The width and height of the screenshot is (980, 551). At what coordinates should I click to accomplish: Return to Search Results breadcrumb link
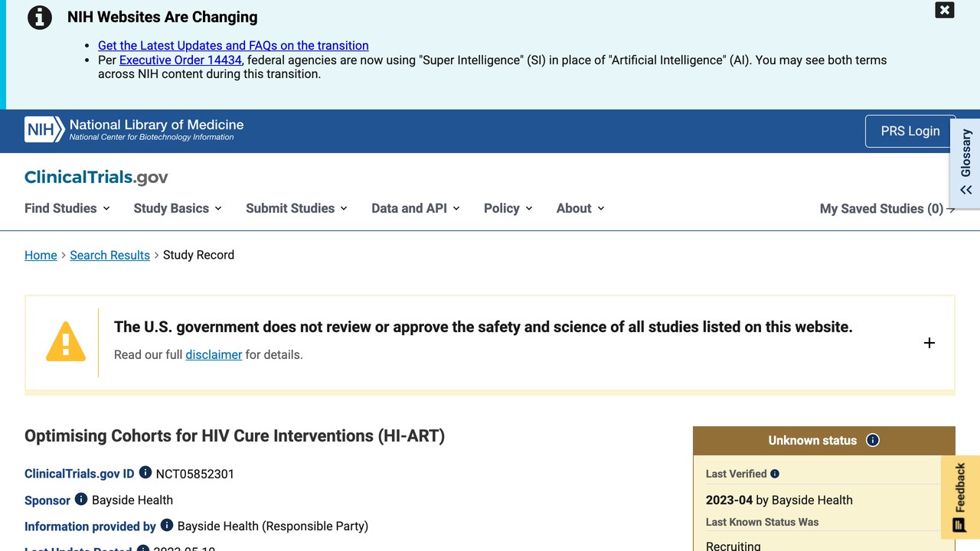pos(110,255)
